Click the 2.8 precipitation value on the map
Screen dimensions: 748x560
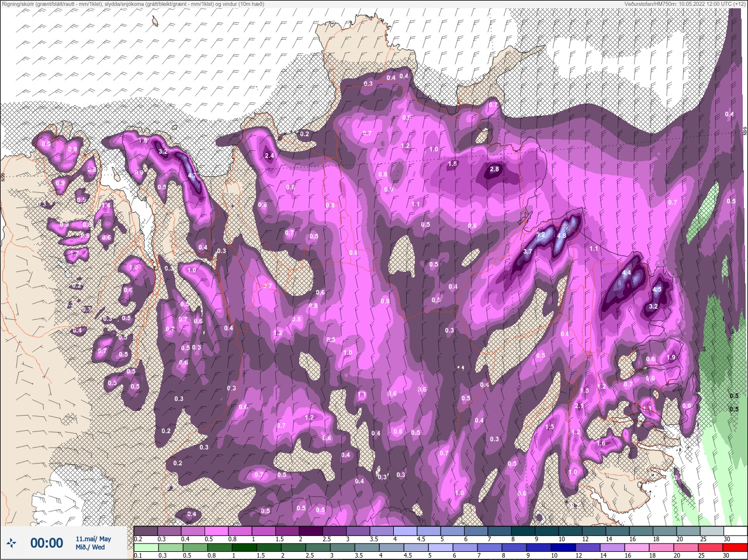[x=494, y=169]
